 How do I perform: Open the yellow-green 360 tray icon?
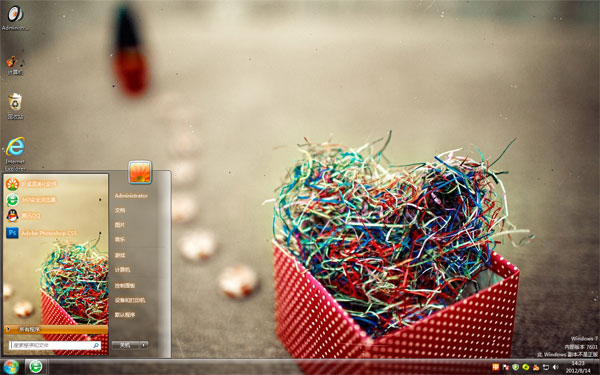(526, 367)
